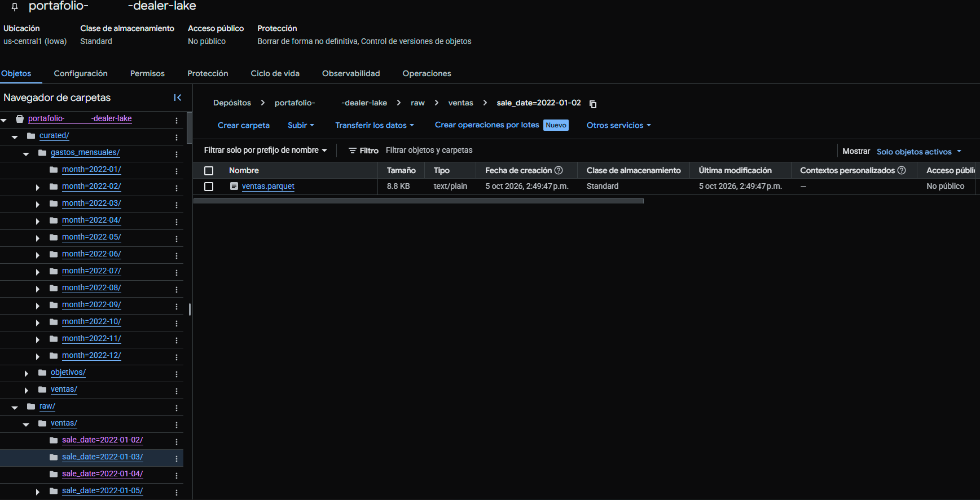Screen dimensions: 980x500
Task: Click file icon of ventas.parquet
Action: point(234,186)
